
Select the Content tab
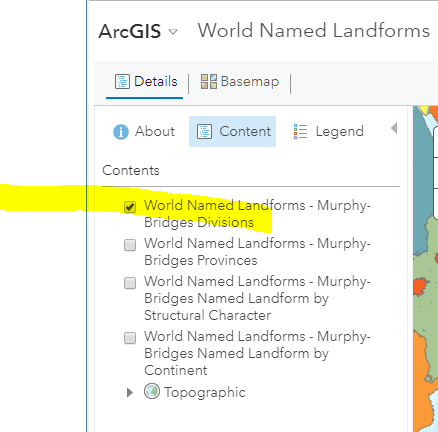[x=232, y=131]
